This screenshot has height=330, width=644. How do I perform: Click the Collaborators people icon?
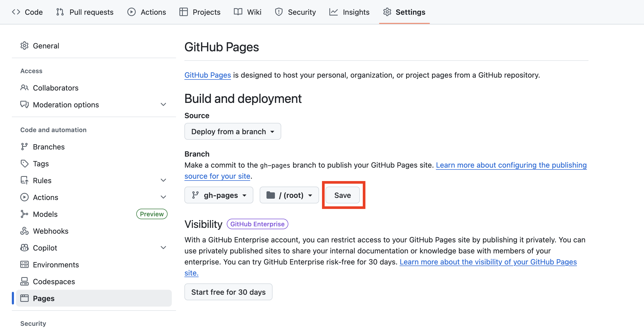24,88
